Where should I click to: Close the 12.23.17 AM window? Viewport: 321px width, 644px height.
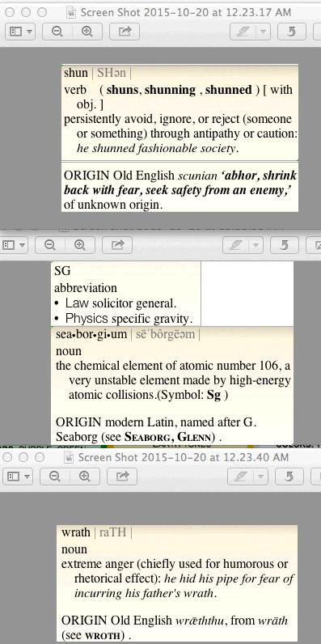[10, 12]
